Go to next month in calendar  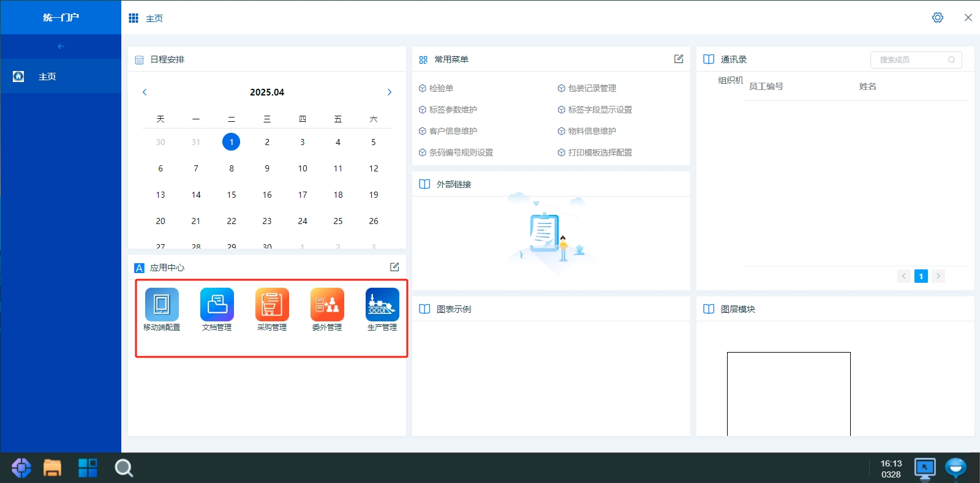point(390,92)
